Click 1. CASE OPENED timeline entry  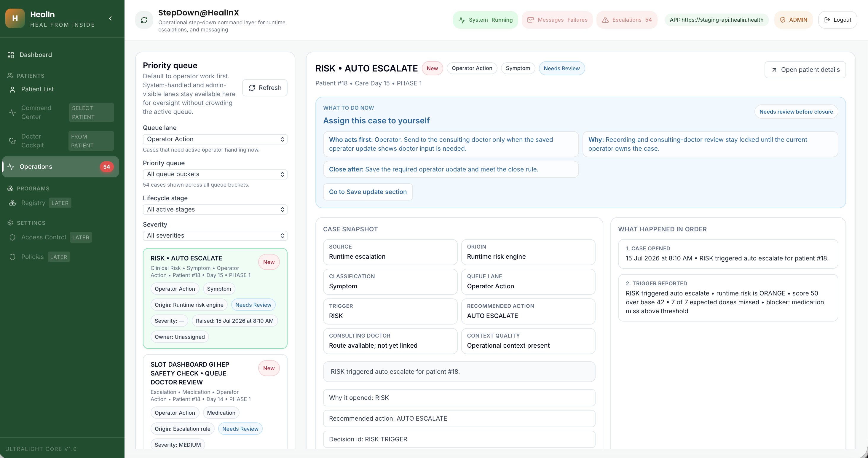[728, 254]
